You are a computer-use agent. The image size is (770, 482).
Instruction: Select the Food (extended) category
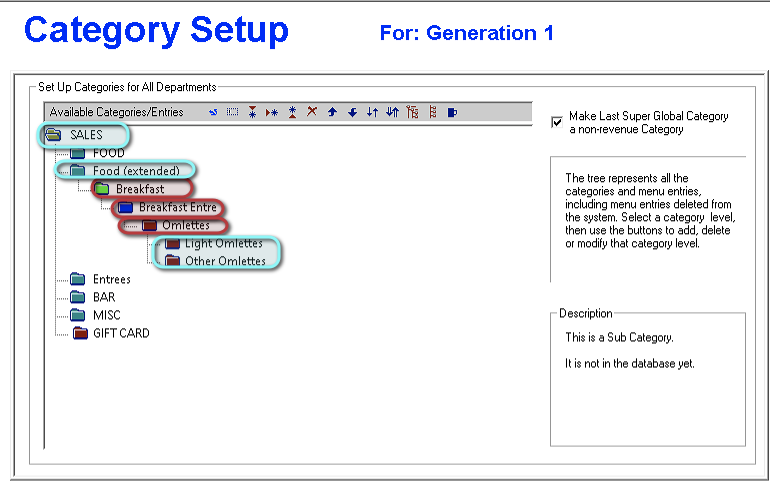tap(137, 171)
